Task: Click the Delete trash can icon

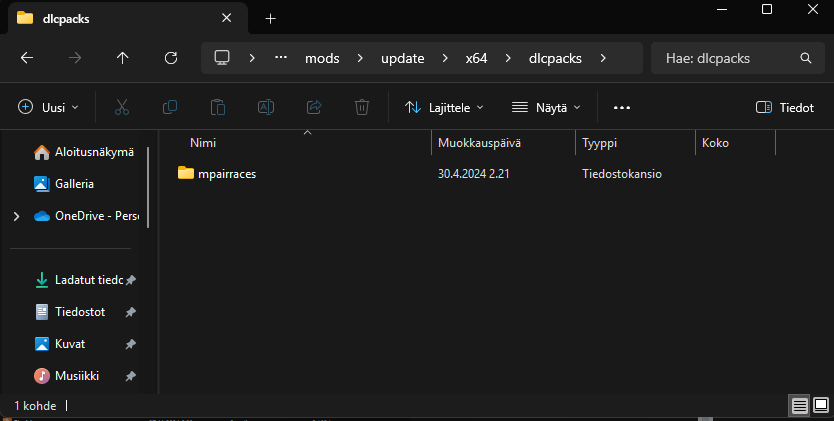Action: [x=362, y=107]
